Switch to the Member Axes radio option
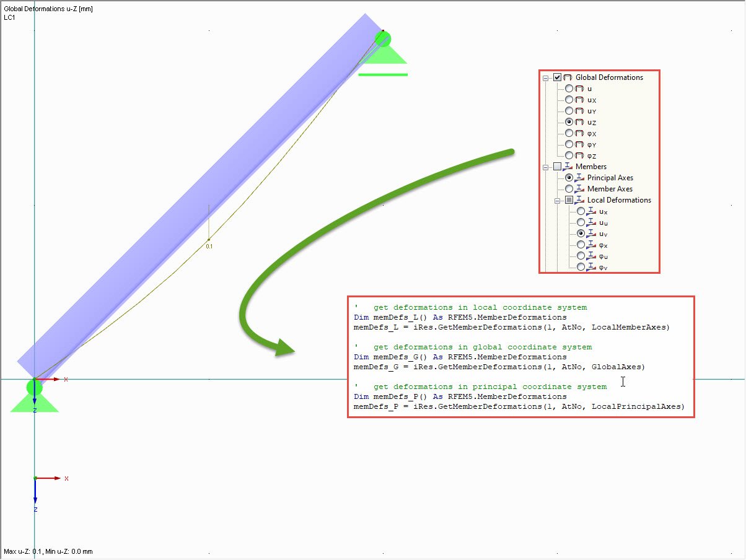Viewport: 746px width, 560px height. [x=569, y=188]
